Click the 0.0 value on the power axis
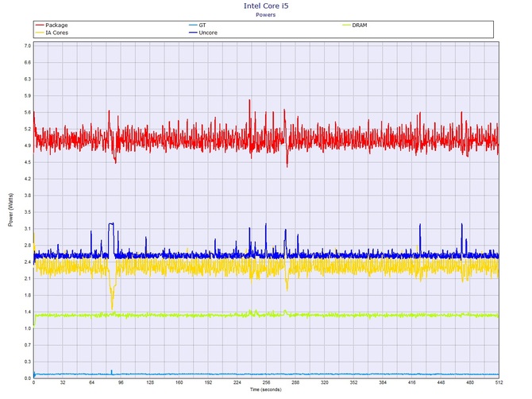 click(28, 378)
